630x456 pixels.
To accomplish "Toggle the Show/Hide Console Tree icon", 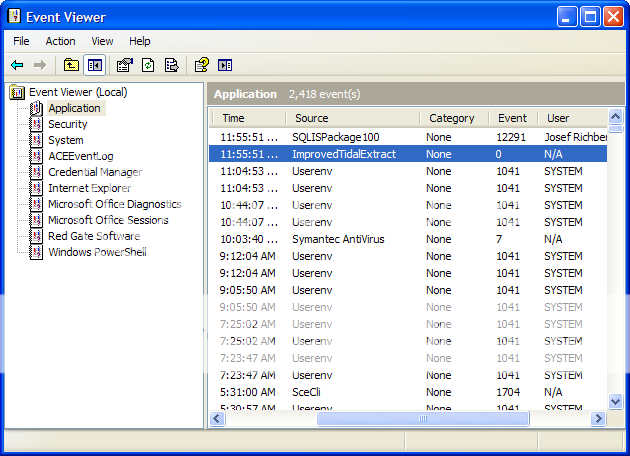I will click(94, 65).
